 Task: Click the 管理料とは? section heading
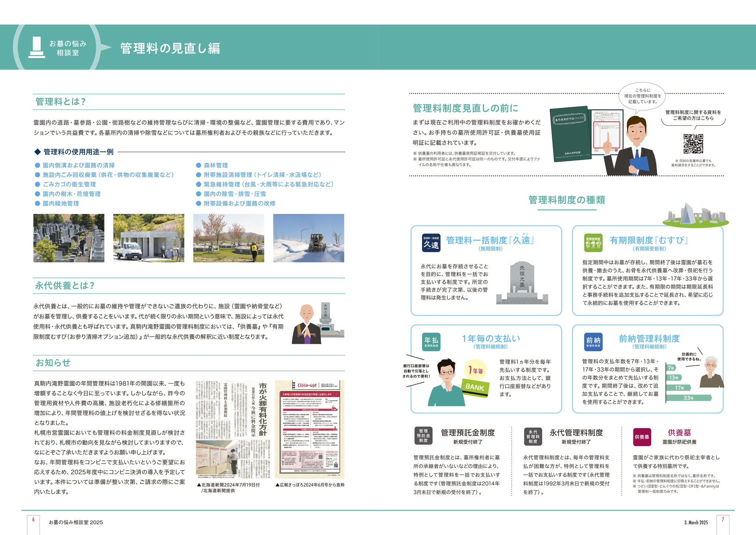61,102
